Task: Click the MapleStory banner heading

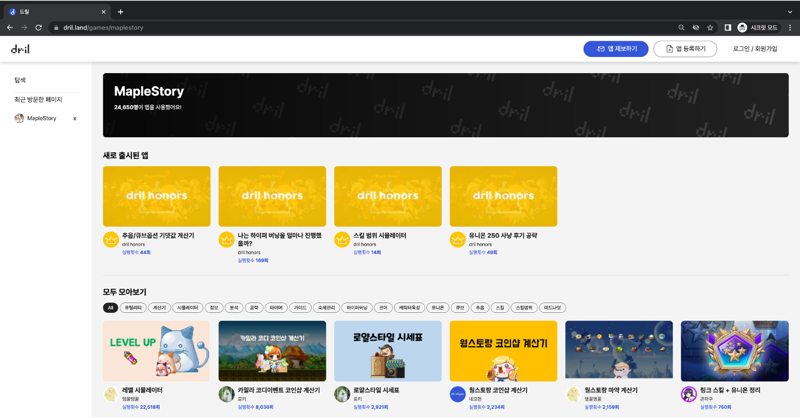Action: click(x=149, y=91)
